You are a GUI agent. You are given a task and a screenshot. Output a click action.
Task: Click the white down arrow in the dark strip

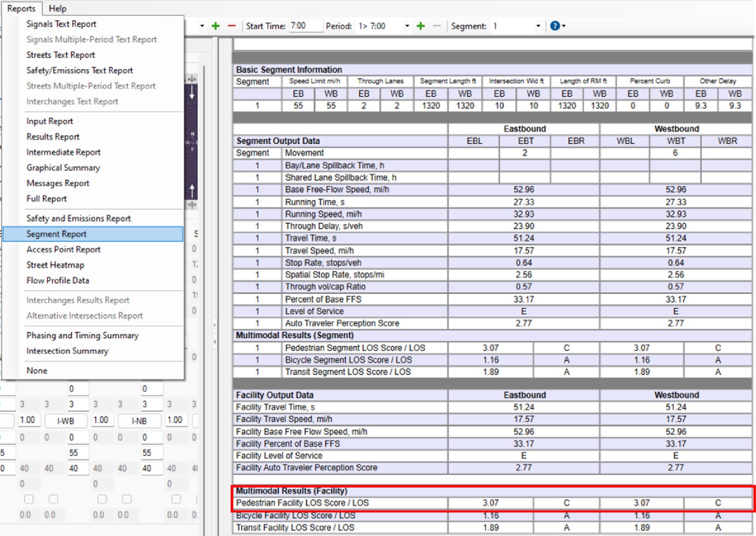192,93
